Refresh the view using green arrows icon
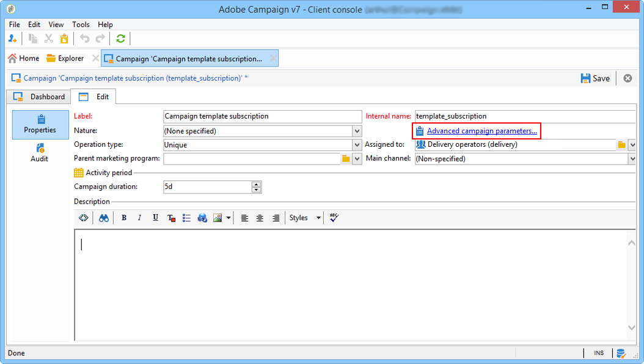 [120, 39]
